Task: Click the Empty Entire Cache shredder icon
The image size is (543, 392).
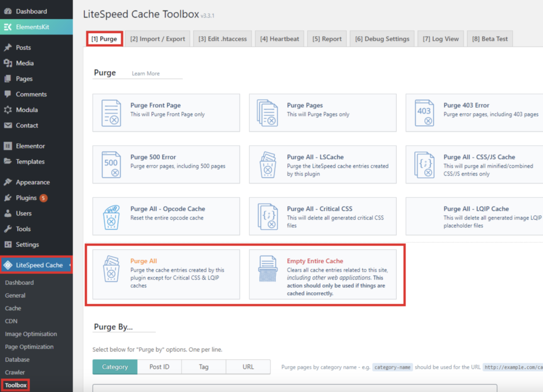Action: [268, 269]
